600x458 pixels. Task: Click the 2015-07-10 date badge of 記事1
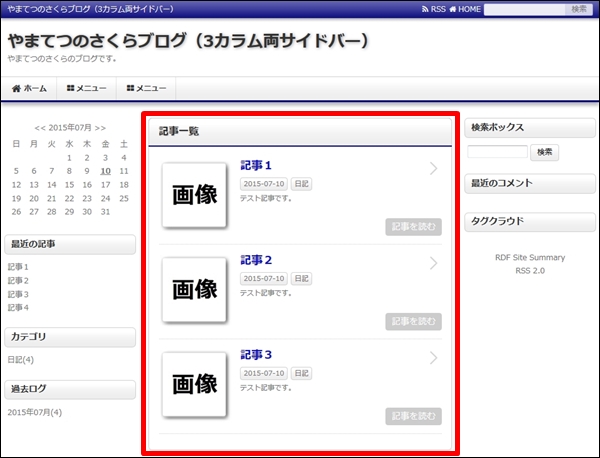(264, 184)
